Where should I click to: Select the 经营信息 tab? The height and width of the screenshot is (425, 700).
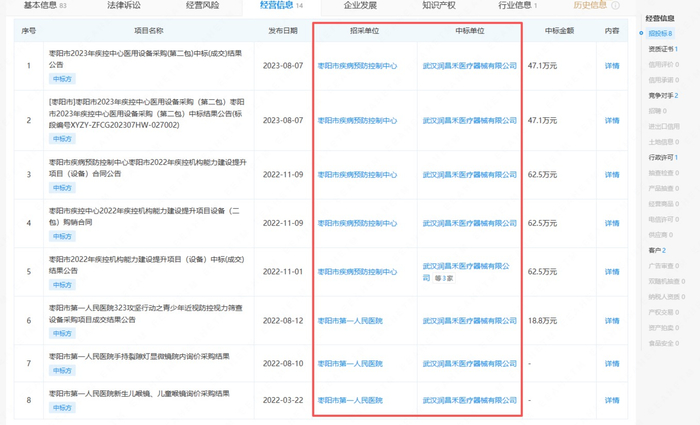[281, 5]
